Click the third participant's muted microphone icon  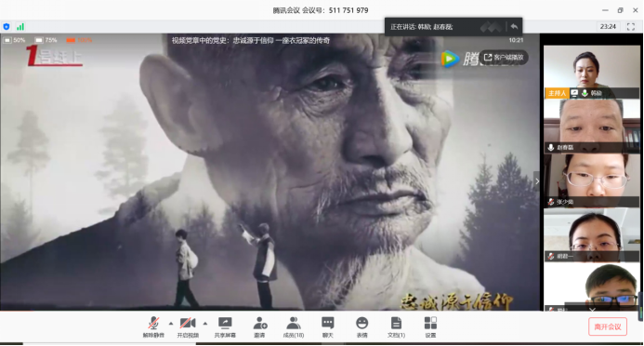551,202
